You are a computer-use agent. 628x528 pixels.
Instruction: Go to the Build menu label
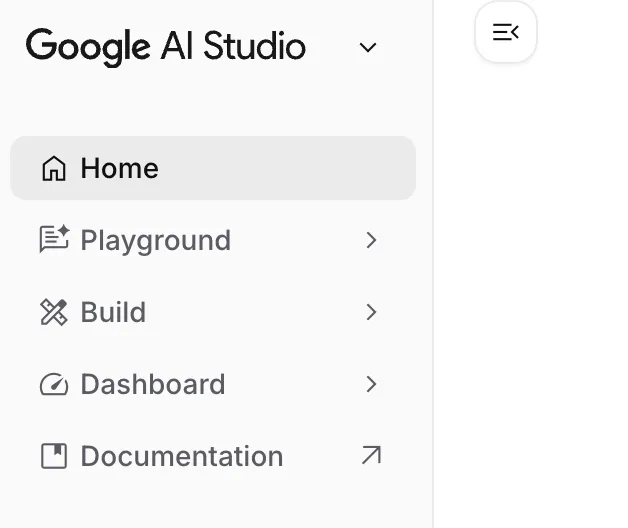click(x=114, y=312)
